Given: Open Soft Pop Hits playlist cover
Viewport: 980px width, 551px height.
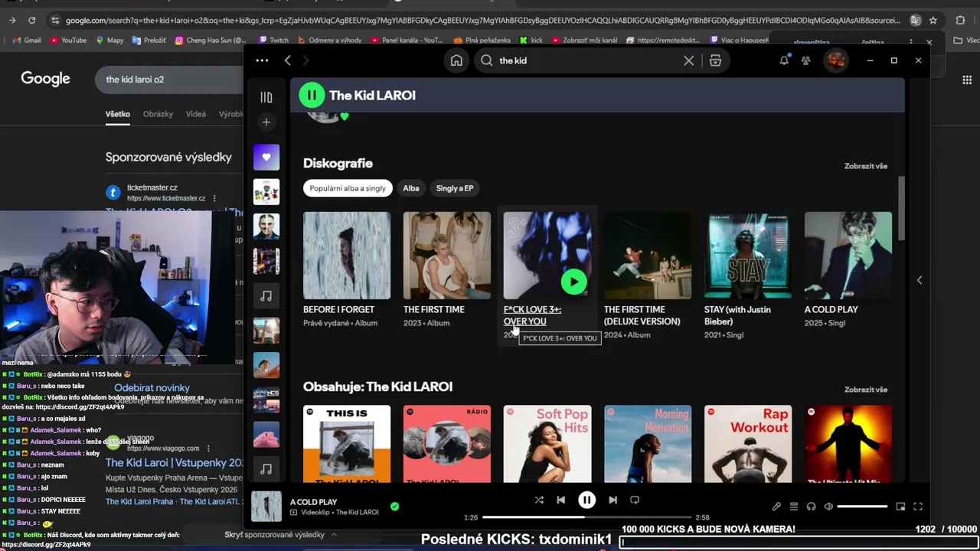Looking at the screenshot, I should (x=547, y=444).
